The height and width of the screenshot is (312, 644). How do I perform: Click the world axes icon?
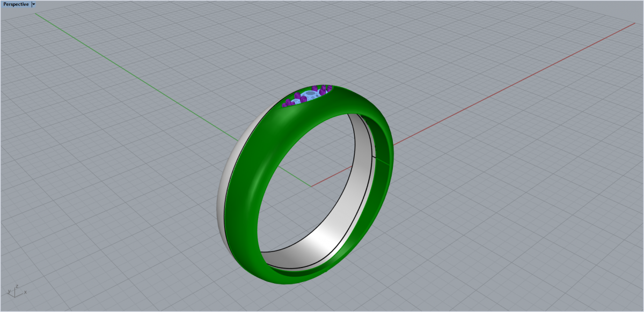coord(17,290)
